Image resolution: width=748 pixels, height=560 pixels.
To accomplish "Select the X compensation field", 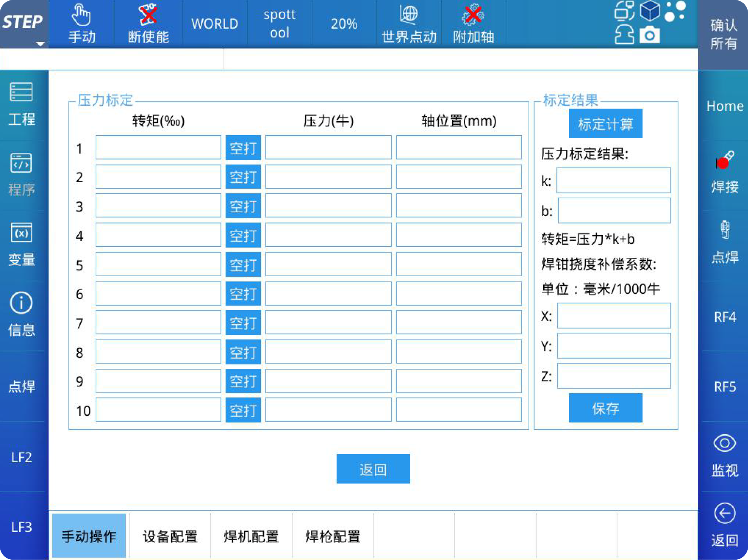I will point(614,316).
